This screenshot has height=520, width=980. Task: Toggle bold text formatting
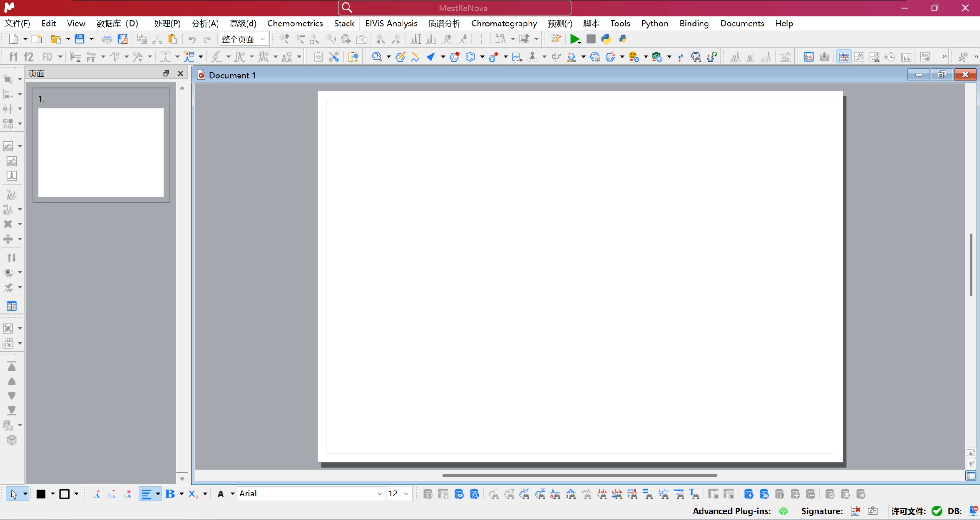pyautogui.click(x=170, y=494)
